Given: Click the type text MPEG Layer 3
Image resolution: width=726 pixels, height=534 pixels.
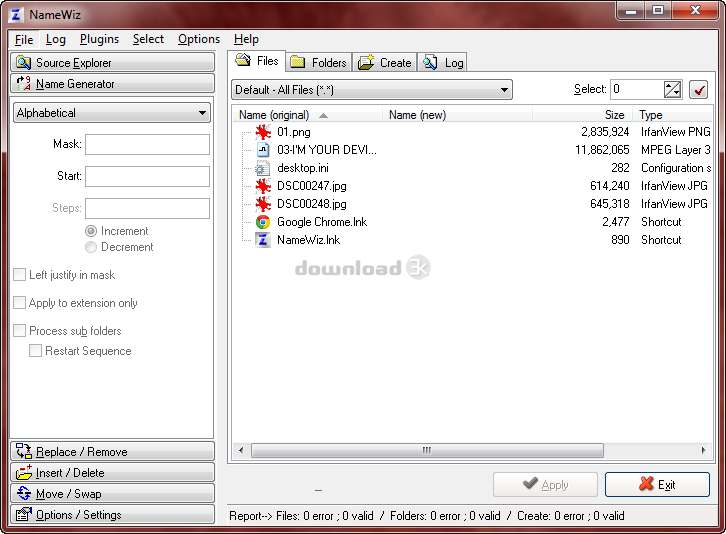Looking at the screenshot, I should [676, 150].
